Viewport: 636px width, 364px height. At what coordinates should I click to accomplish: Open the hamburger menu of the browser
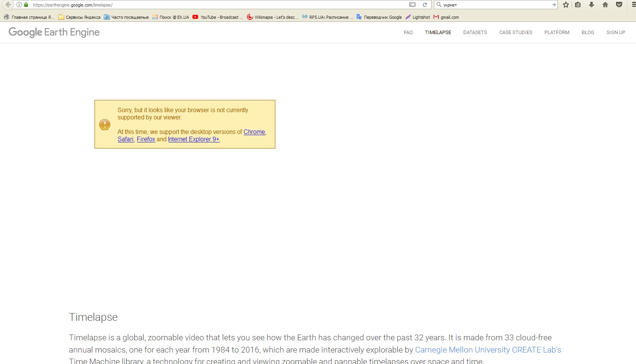coord(633,5)
